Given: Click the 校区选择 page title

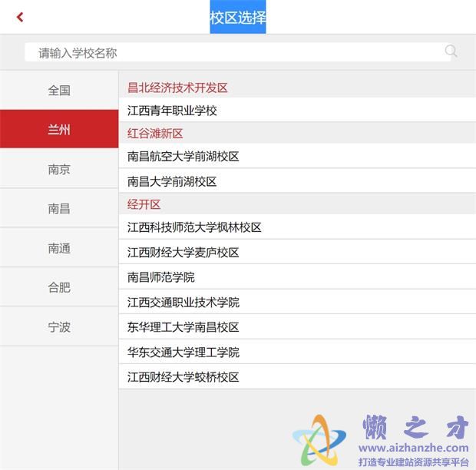Looking at the screenshot, I should (x=238, y=17).
